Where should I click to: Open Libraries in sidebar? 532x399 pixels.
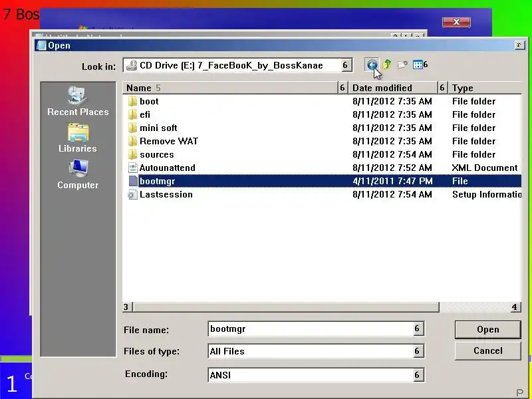coord(78,138)
